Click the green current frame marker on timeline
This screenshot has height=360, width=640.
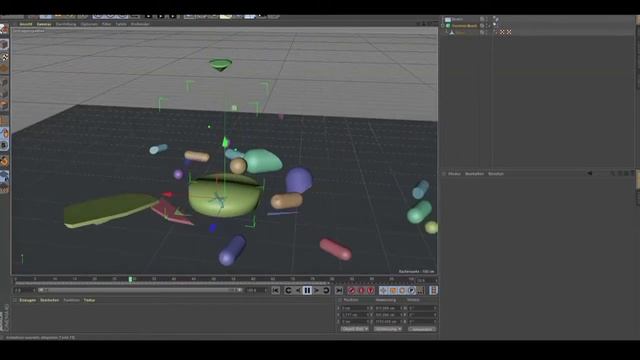point(130,279)
